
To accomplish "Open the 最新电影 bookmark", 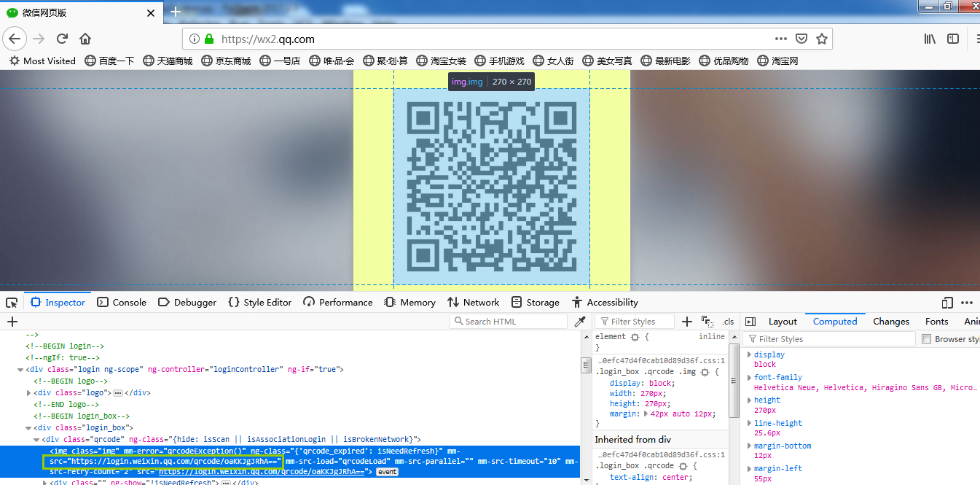I will 666,61.
